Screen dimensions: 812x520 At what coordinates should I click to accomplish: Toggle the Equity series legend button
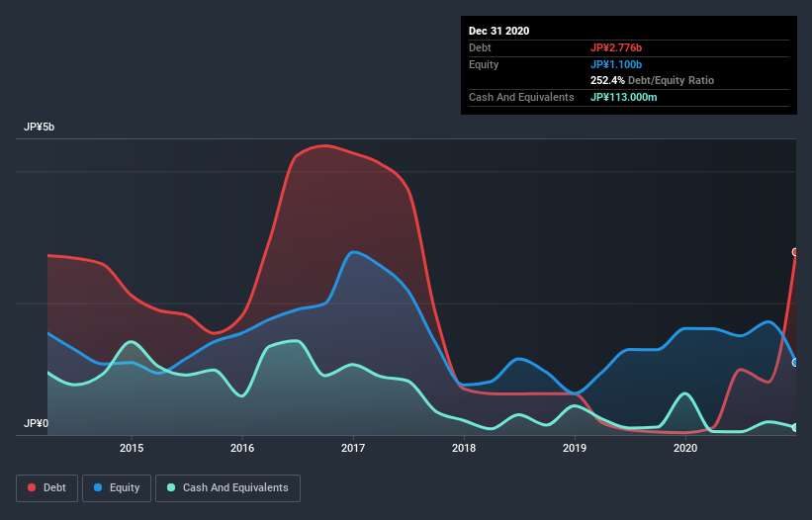click(x=117, y=488)
